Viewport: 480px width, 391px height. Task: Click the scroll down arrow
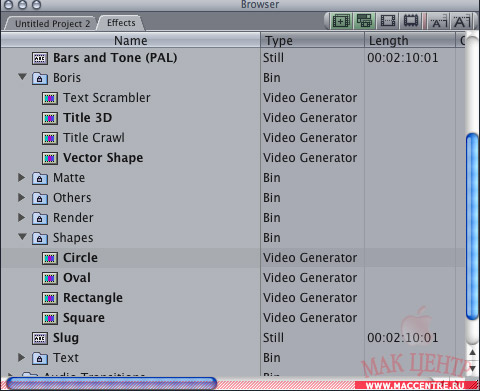tap(472, 368)
